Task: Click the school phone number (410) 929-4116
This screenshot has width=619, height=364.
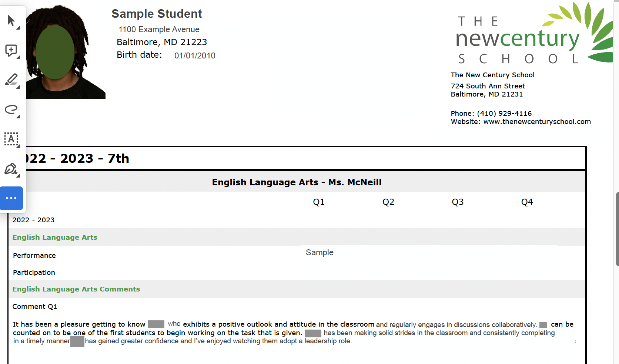Action: 504,114
